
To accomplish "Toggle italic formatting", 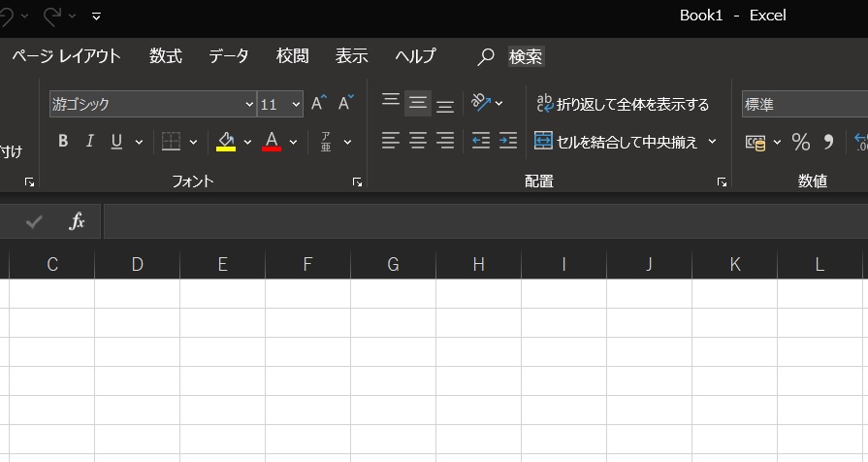I will 89,142.
